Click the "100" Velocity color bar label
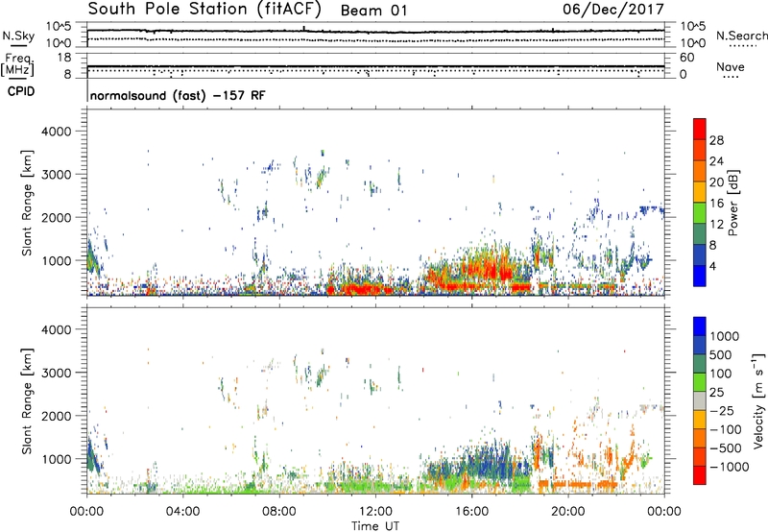The width and height of the screenshot is (768, 532). (721, 374)
